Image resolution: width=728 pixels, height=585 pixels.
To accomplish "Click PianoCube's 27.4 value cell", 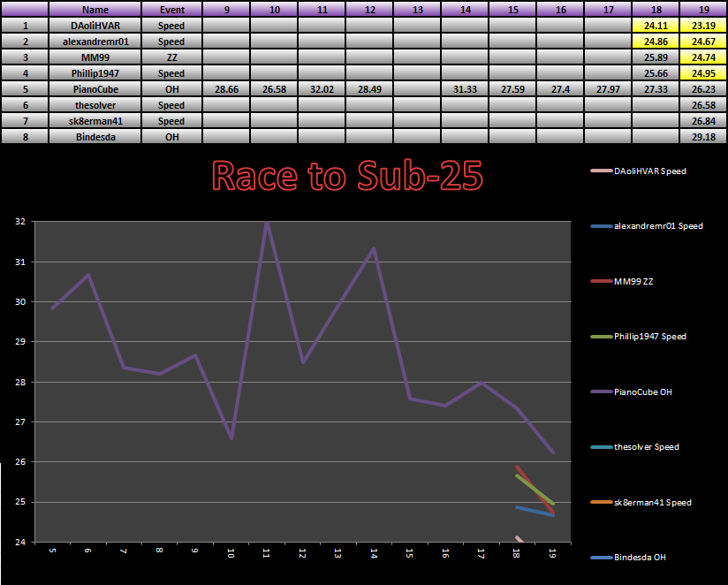I will click(560, 89).
